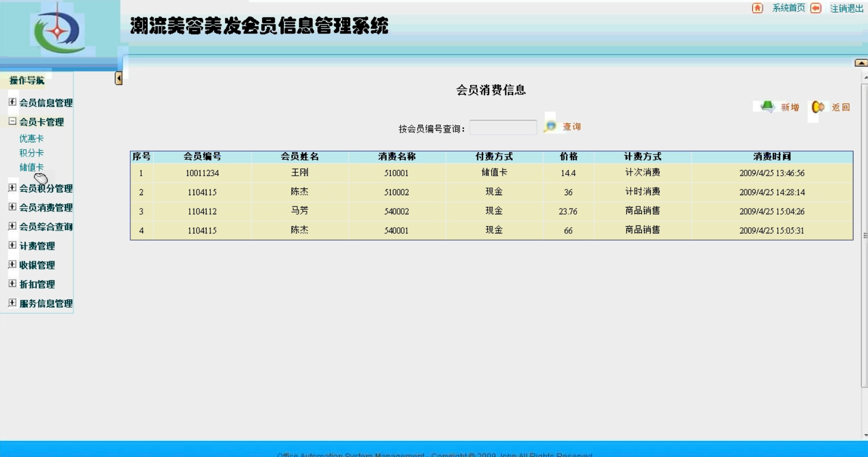Expand the 折扣管理 plus box

click(x=12, y=283)
